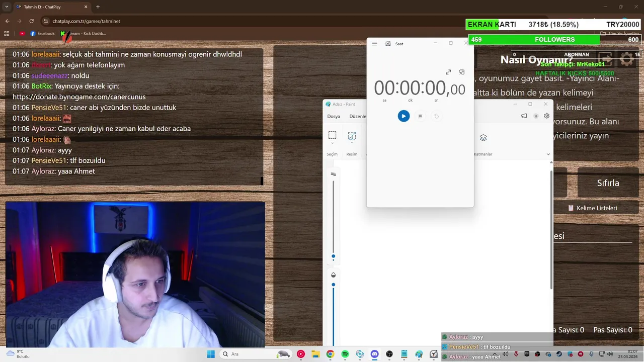Click the donate.bynogame.com link in chat
This screenshot has height=362, width=644.
pos(79,97)
